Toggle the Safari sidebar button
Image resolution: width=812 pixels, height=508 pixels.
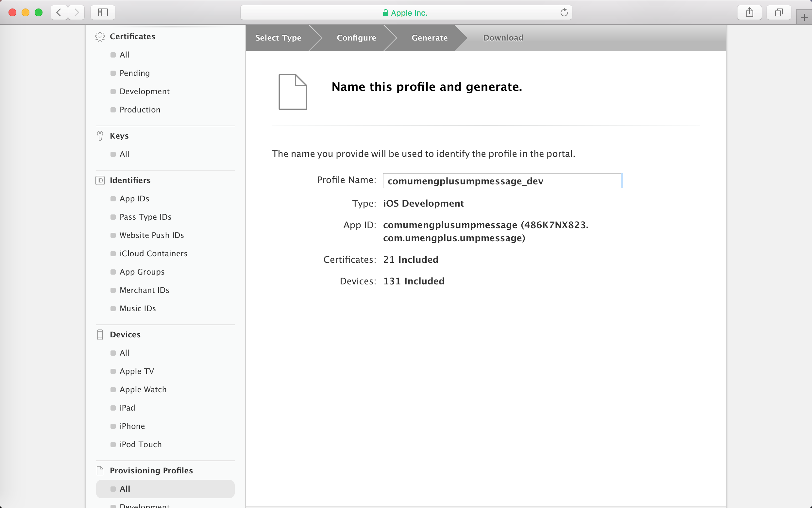click(103, 13)
